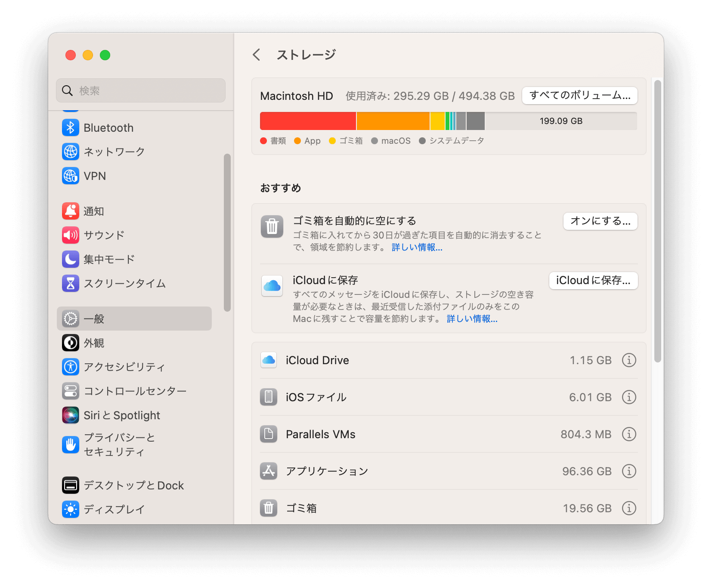Click the App legend label
This screenshot has width=712, height=588.
(313, 141)
